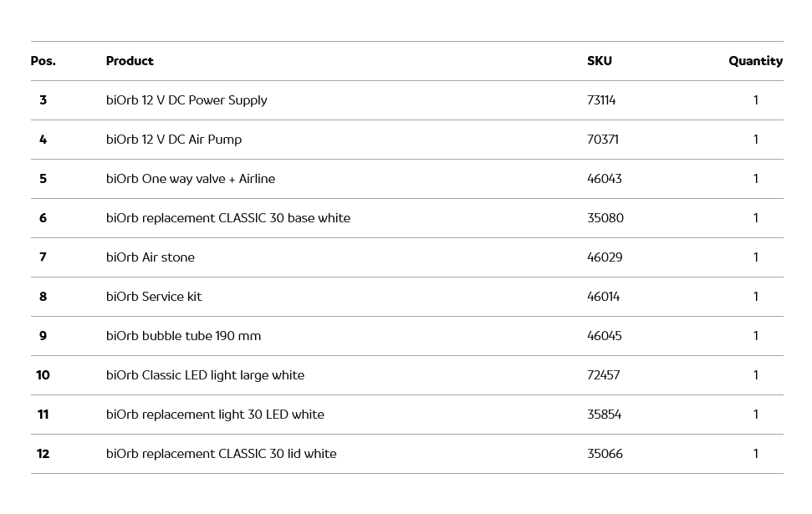Screen dimensions: 812x514
Task: Open biOrb 12 V DC Power Supply product
Action: click(x=186, y=100)
